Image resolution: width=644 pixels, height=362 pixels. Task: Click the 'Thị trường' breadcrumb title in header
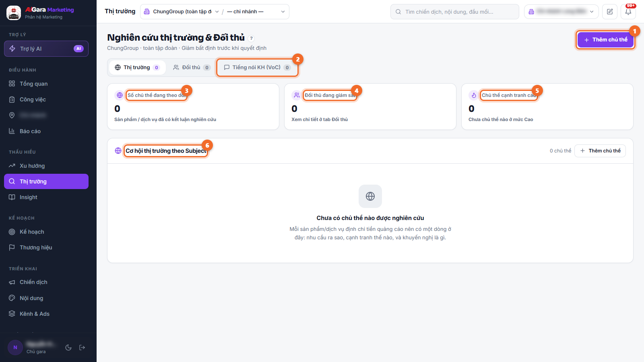click(x=120, y=11)
